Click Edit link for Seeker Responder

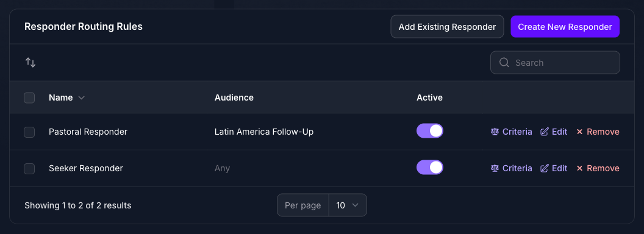(x=554, y=168)
